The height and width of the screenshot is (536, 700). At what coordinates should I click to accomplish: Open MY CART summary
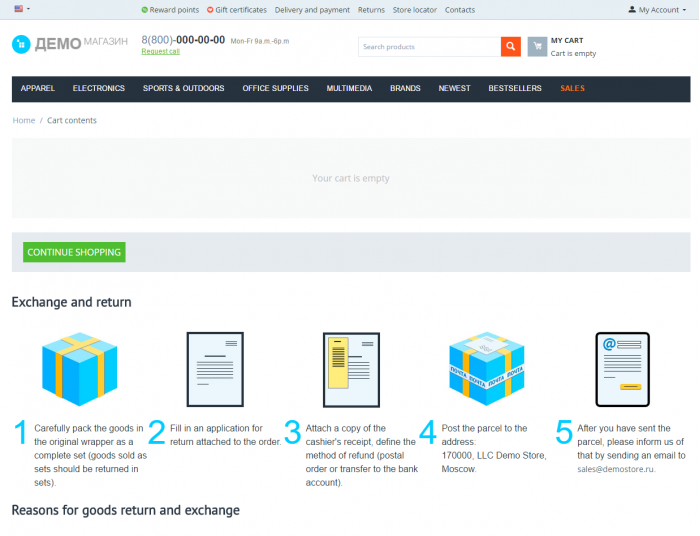click(567, 40)
